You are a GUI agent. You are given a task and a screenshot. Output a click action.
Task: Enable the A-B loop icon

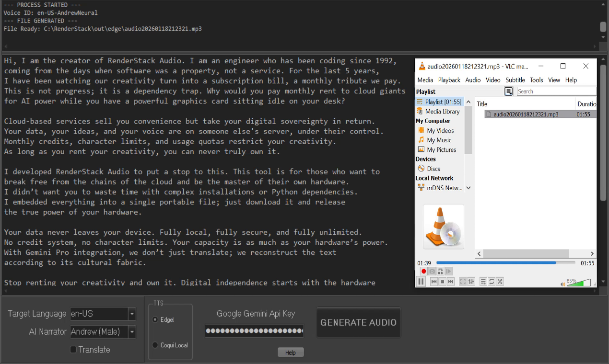440,271
